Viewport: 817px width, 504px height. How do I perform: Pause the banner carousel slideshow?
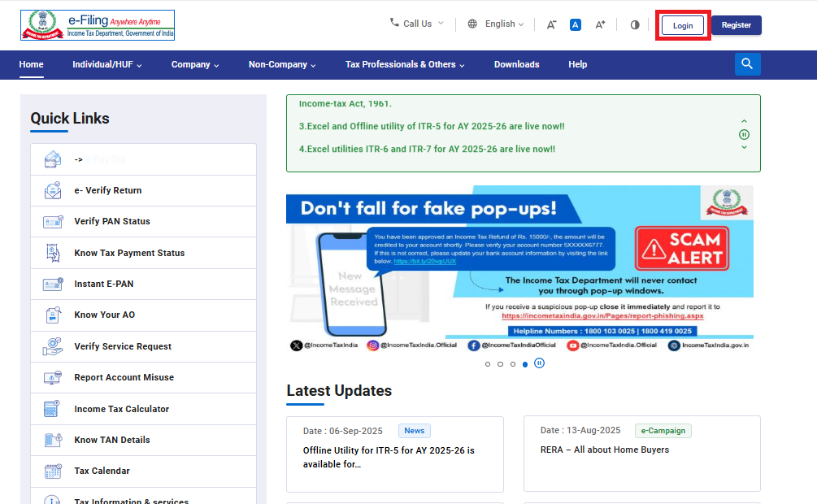pos(539,363)
